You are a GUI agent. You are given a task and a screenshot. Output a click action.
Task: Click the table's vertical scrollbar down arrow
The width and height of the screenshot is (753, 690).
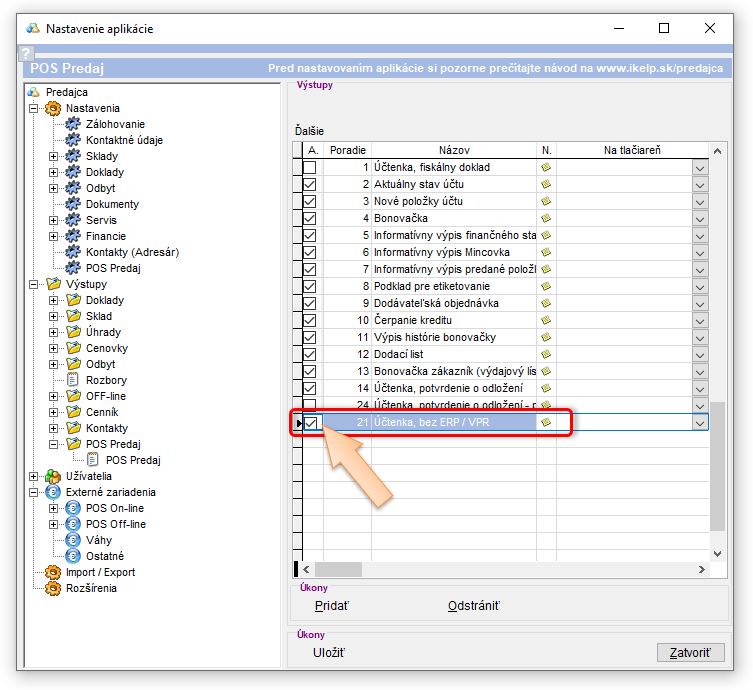(716, 553)
